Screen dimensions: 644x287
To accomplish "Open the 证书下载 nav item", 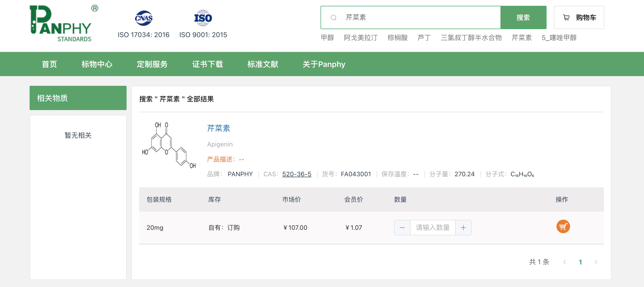I will coord(208,64).
